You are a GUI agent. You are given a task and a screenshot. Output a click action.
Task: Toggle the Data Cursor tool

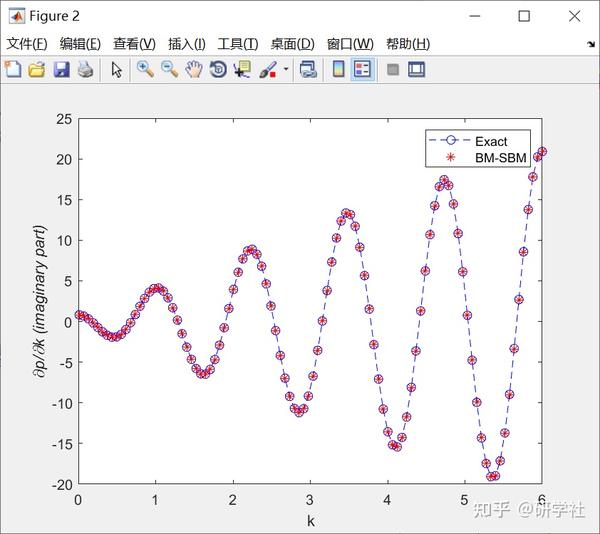pyautogui.click(x=242, y=70)
